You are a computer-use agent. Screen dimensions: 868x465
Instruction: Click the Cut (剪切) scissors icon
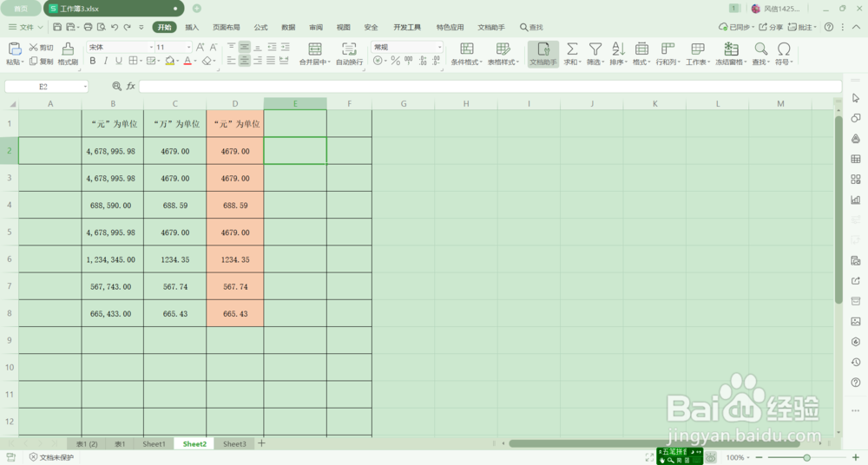tap(34, 48)
